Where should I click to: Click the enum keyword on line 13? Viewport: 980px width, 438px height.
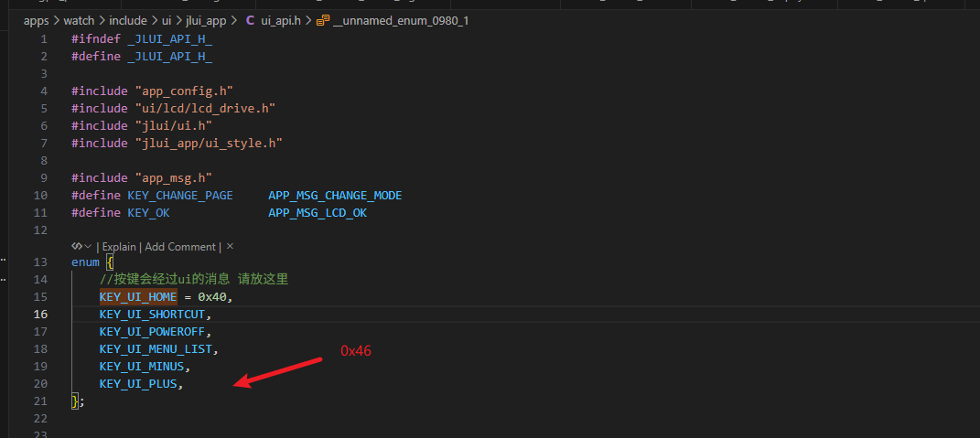tap(85, 262)
